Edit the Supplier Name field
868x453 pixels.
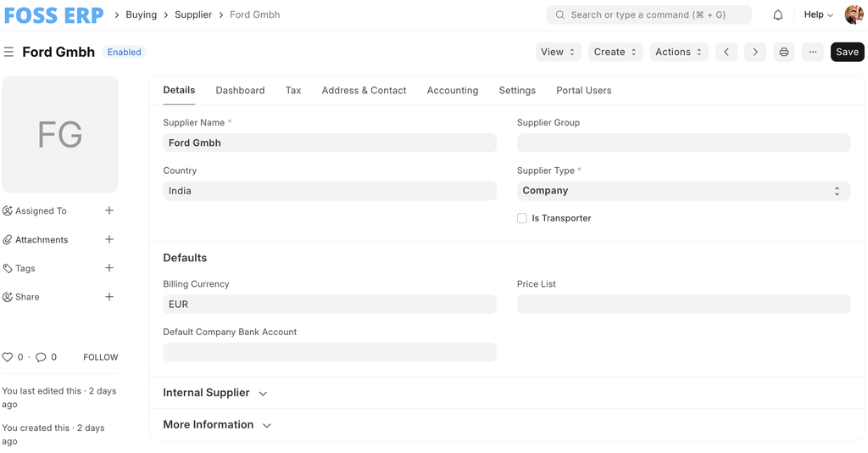click(330, 143)
